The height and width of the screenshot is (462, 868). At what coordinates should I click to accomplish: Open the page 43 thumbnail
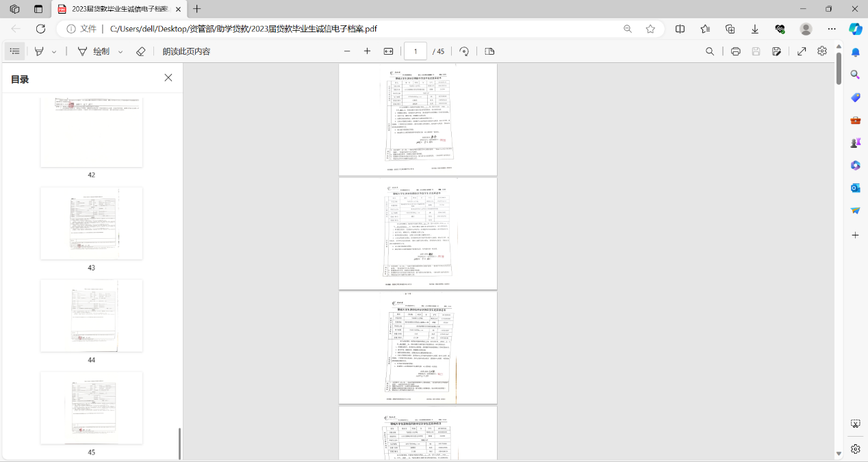tap(92, 223)
